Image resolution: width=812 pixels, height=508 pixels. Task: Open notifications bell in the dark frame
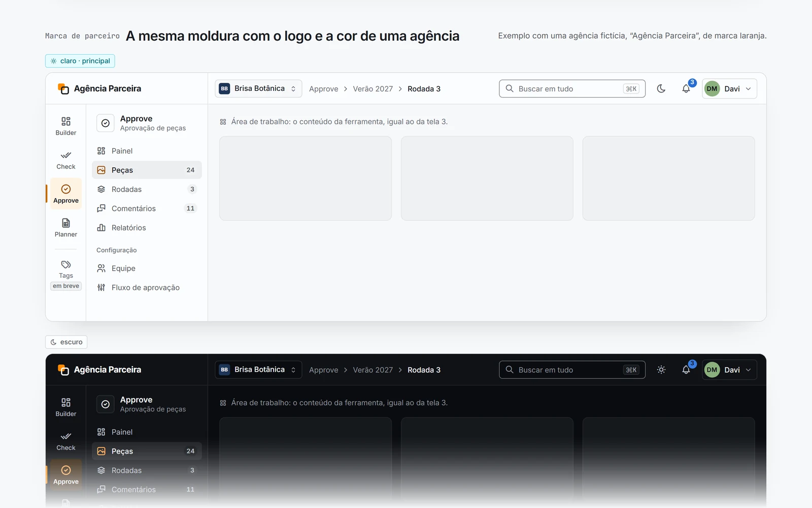coord(686,370)
